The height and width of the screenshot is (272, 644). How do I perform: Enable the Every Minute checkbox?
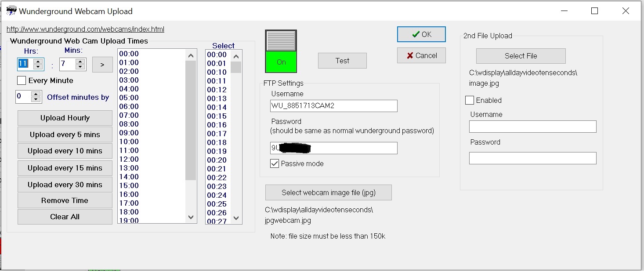(x=22, y=80)
